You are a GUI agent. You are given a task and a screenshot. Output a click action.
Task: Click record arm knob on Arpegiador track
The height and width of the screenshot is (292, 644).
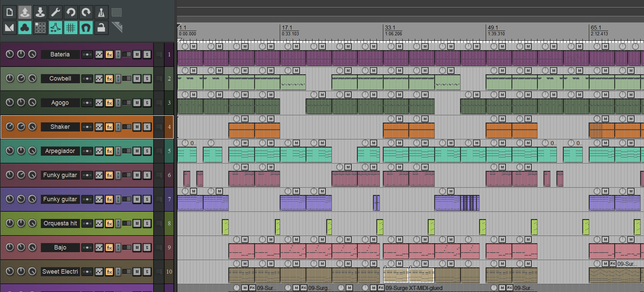pyautogui.click(x=10, y=151)
